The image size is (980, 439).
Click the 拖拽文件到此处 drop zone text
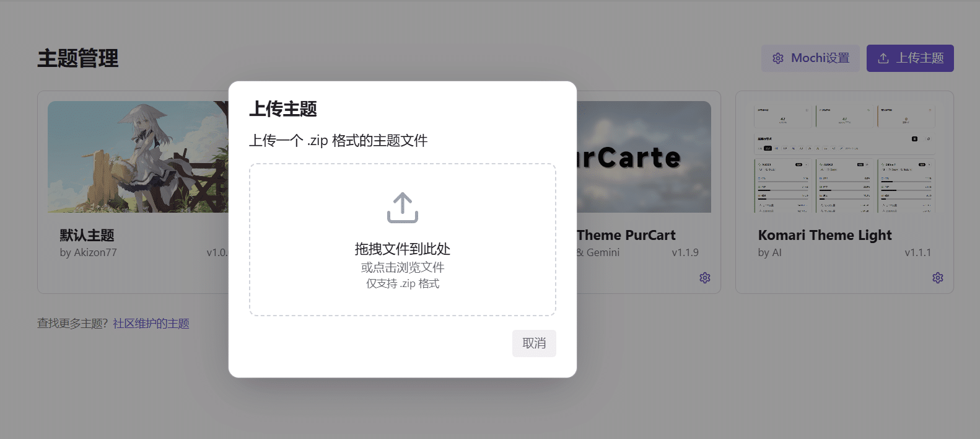(x=403, y=249)
